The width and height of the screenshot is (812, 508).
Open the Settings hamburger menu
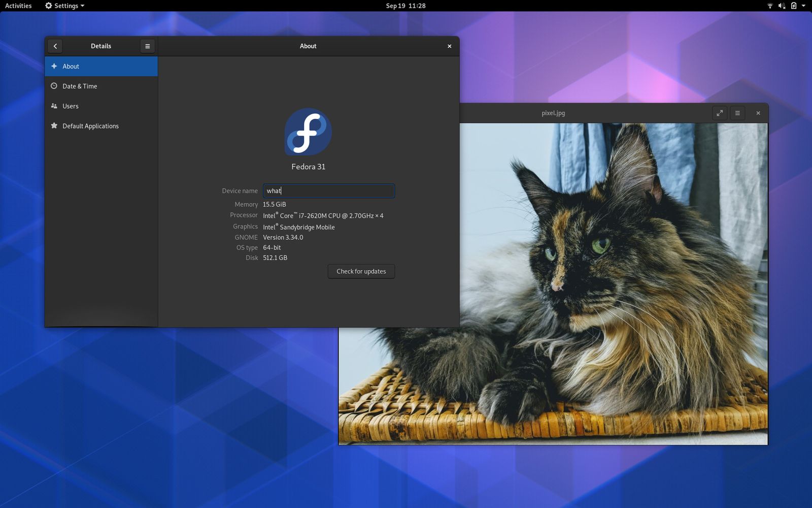(x=147, y=46)
